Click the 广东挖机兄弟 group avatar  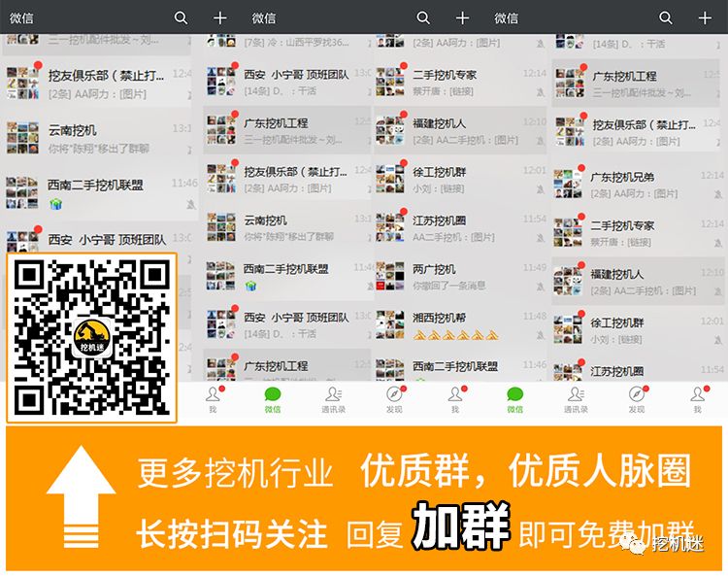click(568, 184)
